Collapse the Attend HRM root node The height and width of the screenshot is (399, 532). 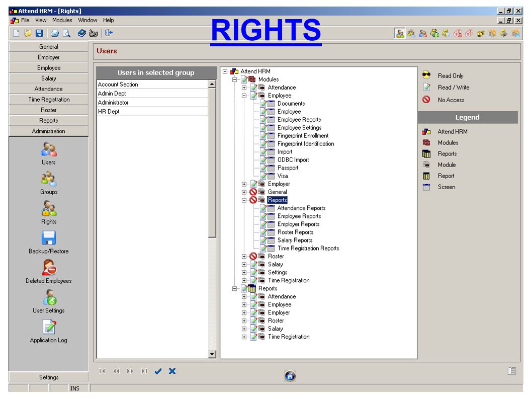click(225, 71)
